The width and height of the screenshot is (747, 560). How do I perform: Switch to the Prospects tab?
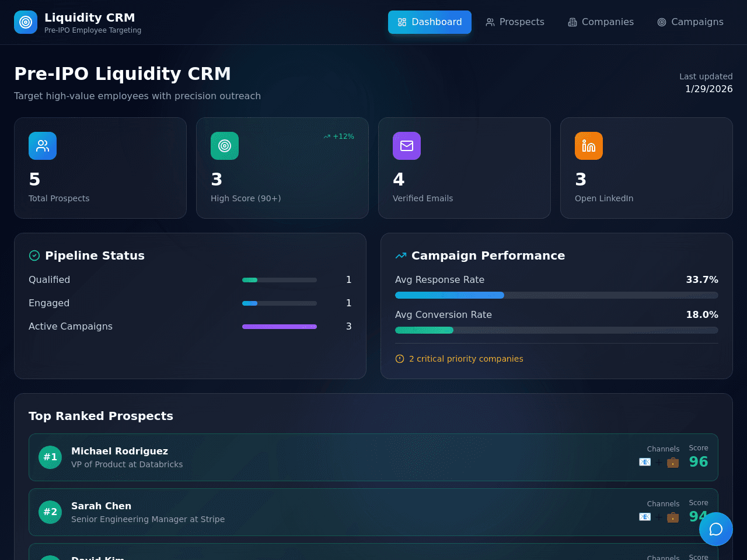click(x=515, y=22)
